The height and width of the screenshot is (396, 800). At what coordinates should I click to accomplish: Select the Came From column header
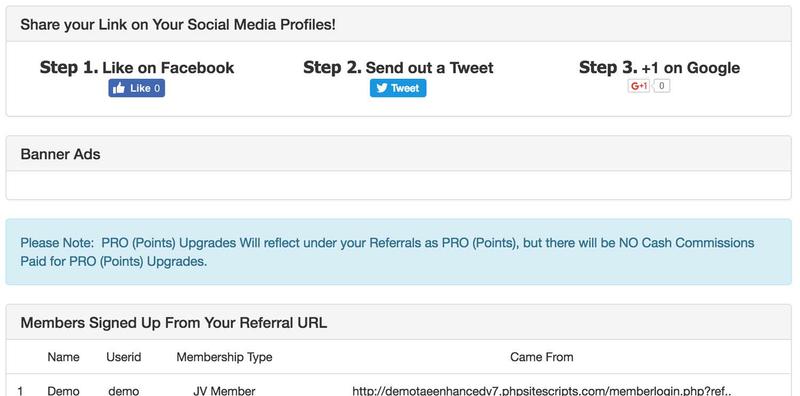tap(541, 357)
